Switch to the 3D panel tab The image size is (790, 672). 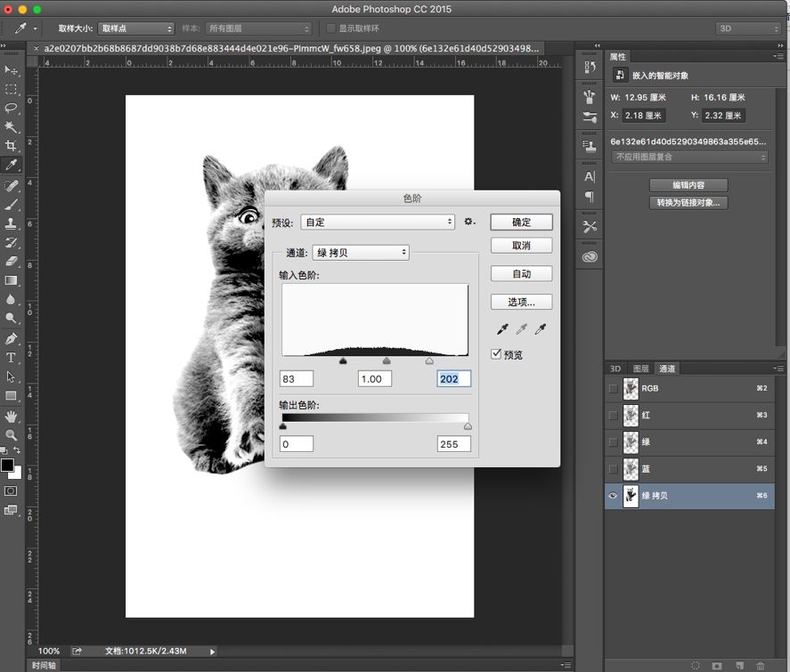pyautogui.click(x=615, y=368)
